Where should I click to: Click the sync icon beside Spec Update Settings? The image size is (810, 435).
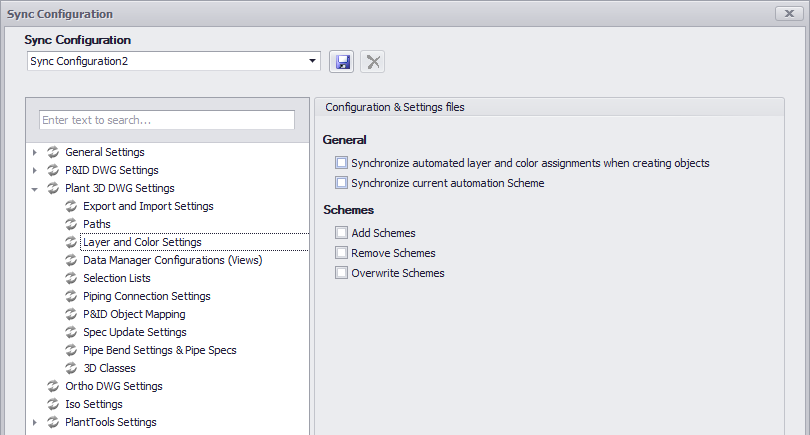[x=71, y=332]
